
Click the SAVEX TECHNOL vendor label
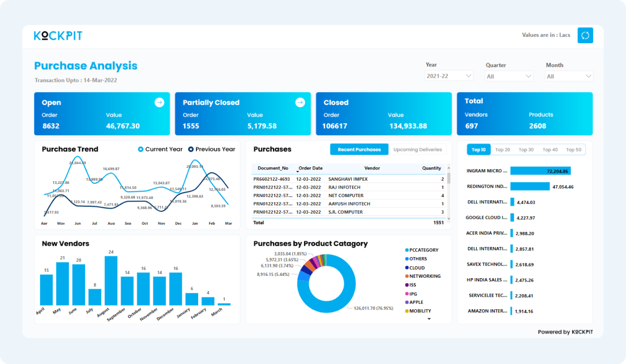pos(487,264)
